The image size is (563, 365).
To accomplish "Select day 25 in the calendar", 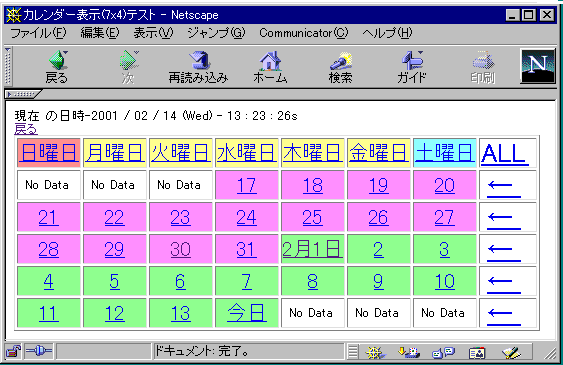I will [312, 217].
